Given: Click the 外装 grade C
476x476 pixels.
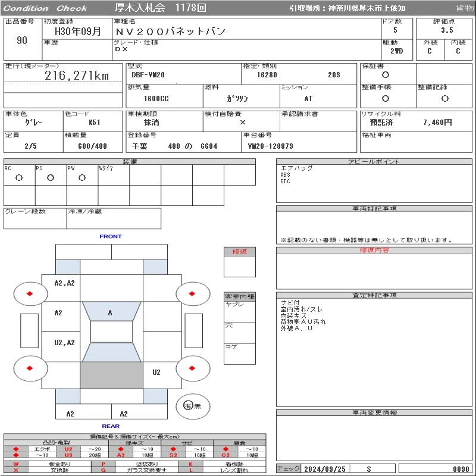Looking at the screenshot, I should click(x=429, y=51).
